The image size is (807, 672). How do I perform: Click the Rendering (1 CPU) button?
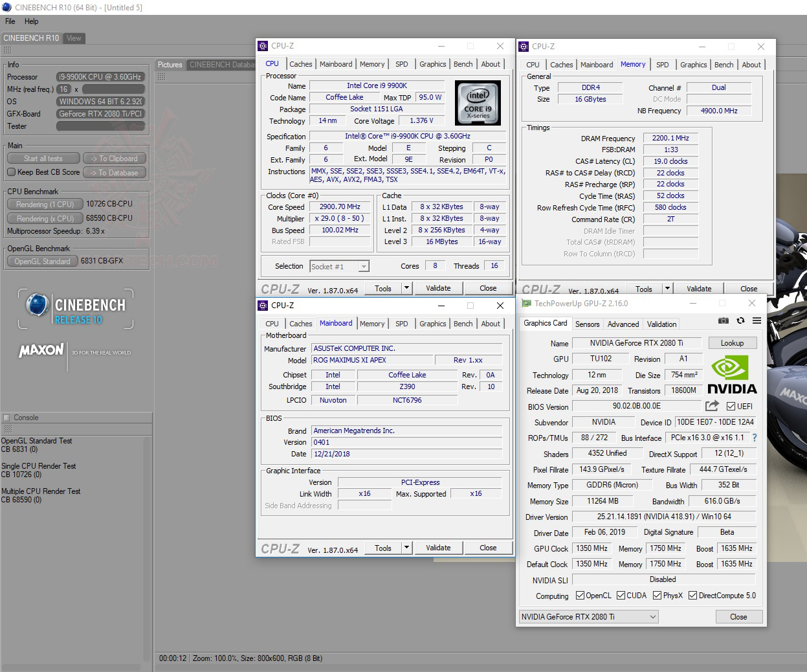coord(45,205)
